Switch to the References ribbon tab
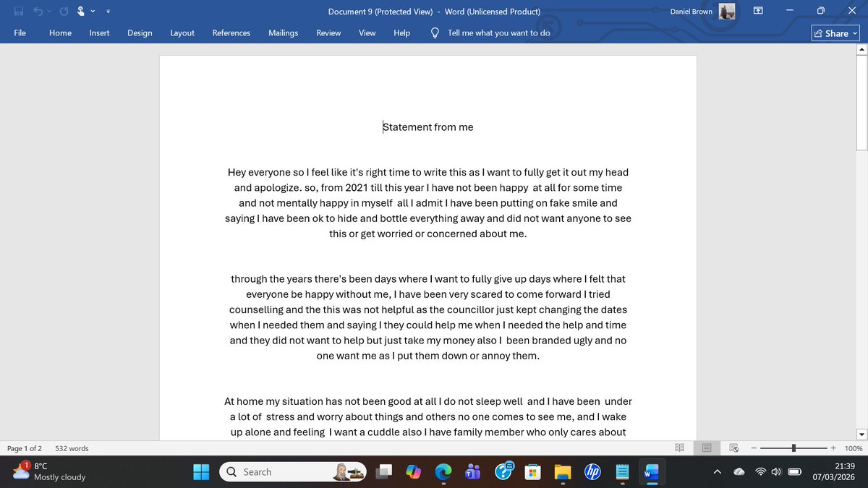868x488 pixels. click(x=231, y=33)
